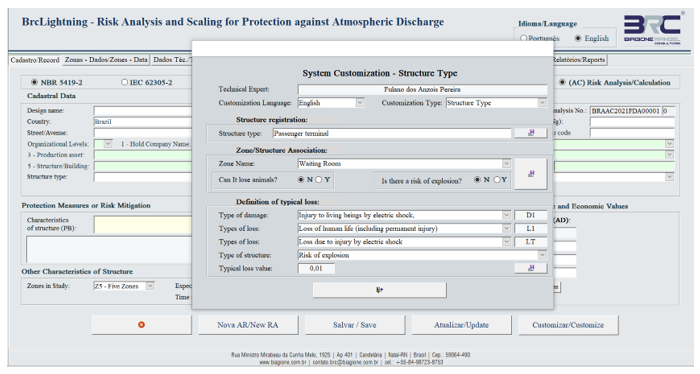
Task: Click the footer address line text
Action: pyautogui.click(x=350, y=355)
